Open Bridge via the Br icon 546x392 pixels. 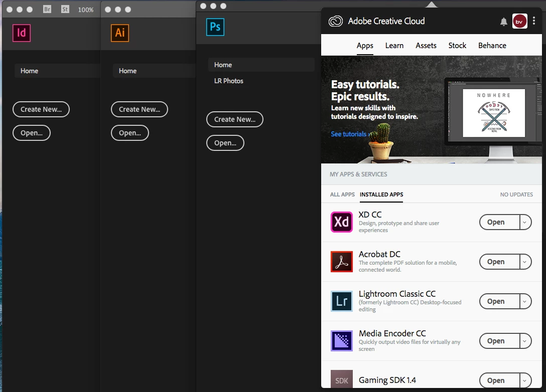47,9
